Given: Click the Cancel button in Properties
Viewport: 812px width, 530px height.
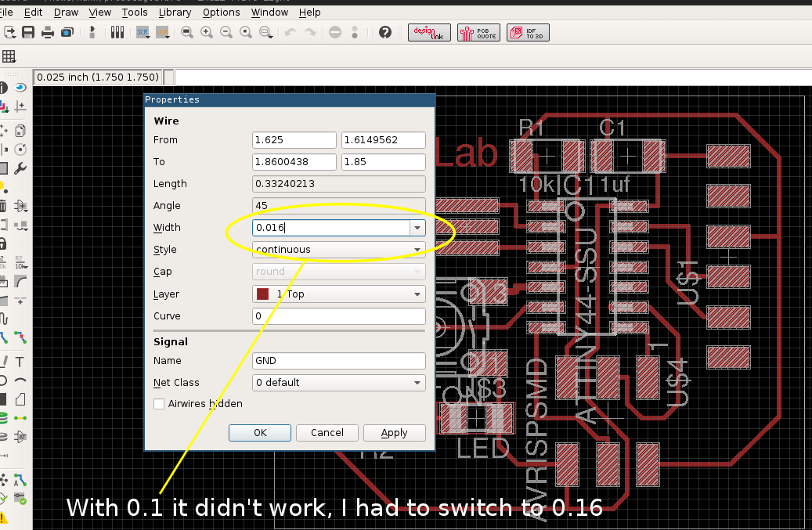Looking at the screenshot, I should (327, 433).
